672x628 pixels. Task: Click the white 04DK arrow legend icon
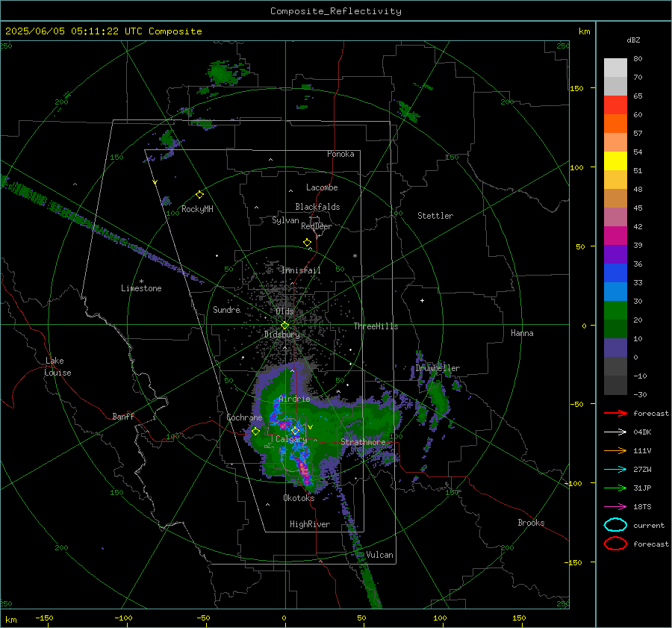coord(615,432)
